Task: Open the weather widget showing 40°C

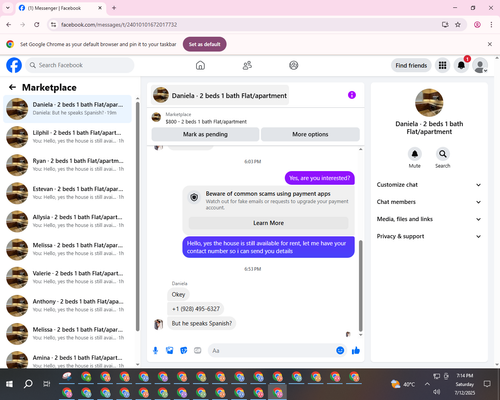Action: pos(403,384)
